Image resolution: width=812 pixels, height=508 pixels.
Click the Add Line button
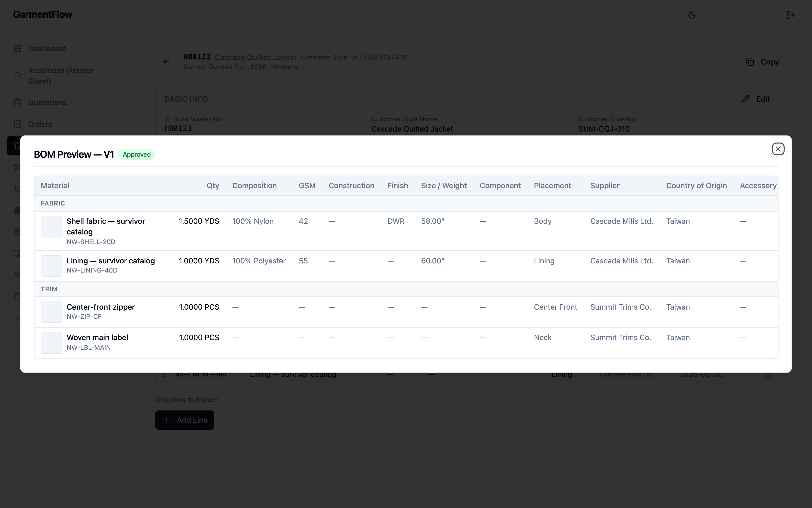[184, 420]
